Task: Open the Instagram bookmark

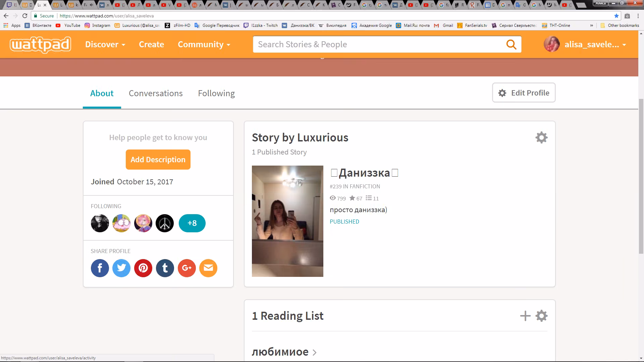Action: pyautogui.click(x=98, y=25)
